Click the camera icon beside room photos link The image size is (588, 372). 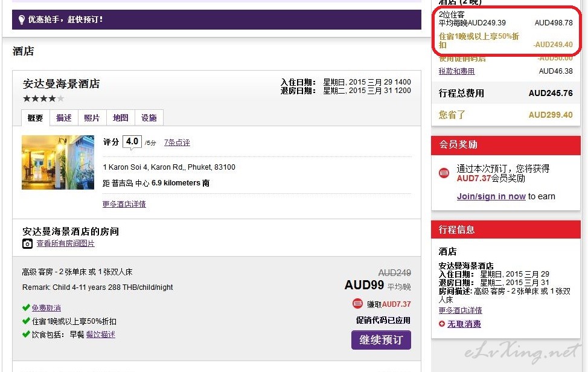[27, 244]
